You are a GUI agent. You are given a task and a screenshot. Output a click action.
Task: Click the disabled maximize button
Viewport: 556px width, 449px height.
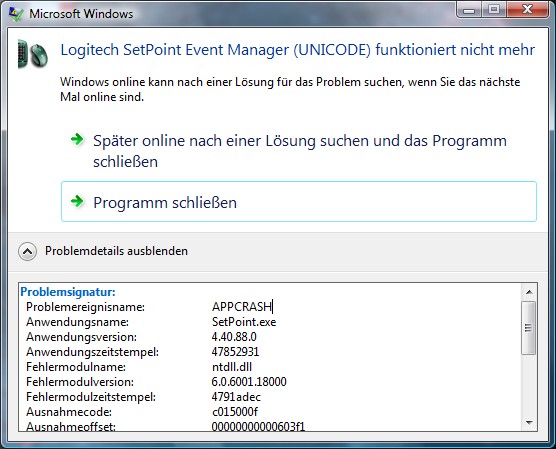coord(495,9)
